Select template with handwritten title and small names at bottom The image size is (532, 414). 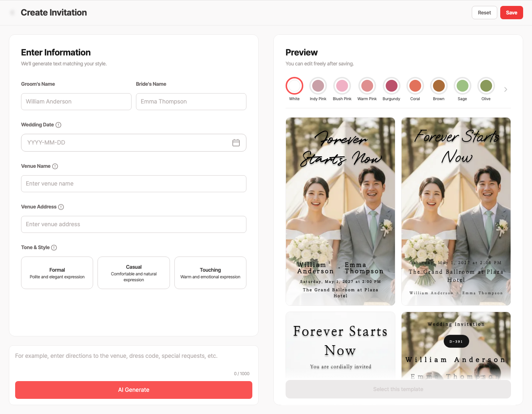456,211
